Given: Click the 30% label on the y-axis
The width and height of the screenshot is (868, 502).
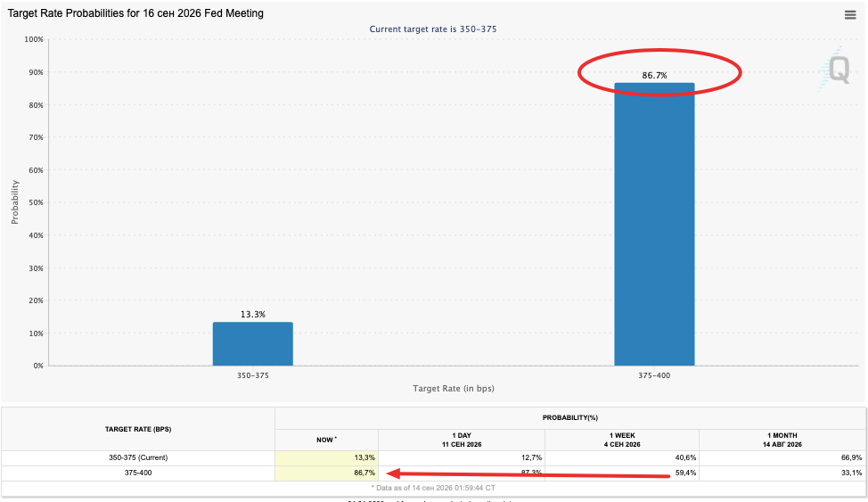Looking at the screenshot, I should click(x=36, y=267).
